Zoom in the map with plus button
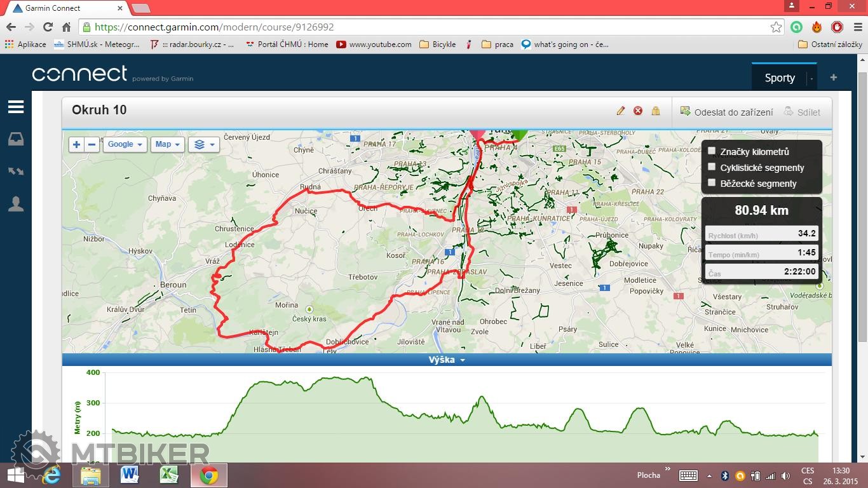 [76, 144]
